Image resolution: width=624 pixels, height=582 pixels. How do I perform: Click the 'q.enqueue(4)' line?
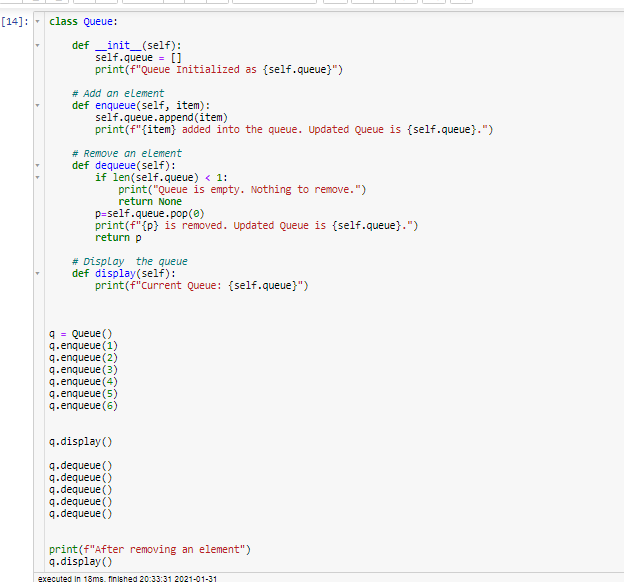84,382
